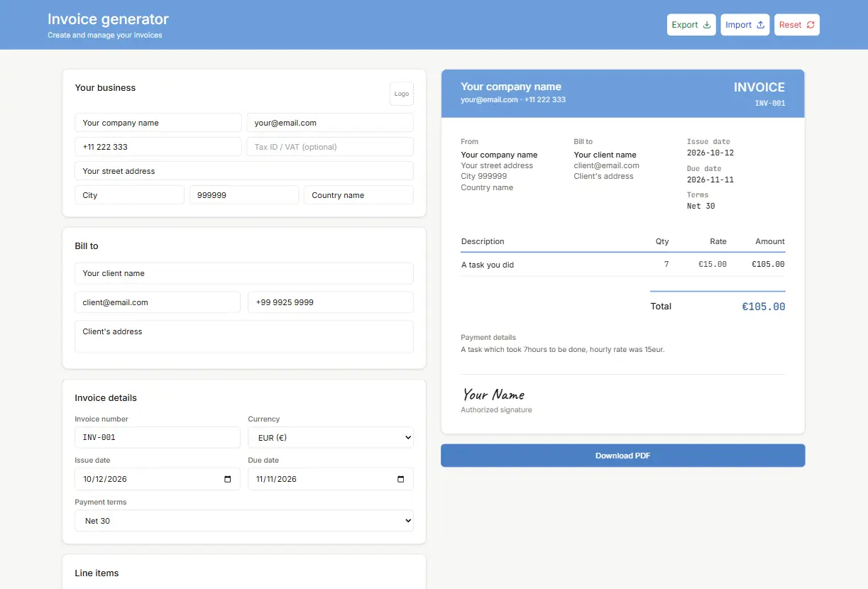Screen dimensions: 868x589
Task: Click the Country name in the From preview
Action: point(487,187)
